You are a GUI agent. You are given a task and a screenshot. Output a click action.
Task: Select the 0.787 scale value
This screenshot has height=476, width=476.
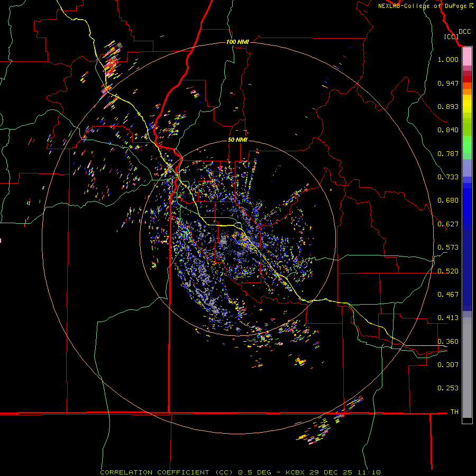tap(448, 153)
